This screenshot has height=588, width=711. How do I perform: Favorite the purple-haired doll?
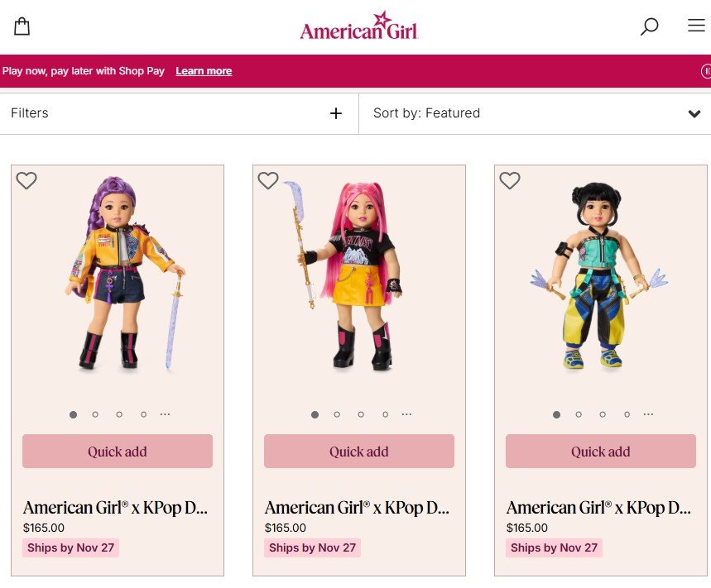(26, 180)
